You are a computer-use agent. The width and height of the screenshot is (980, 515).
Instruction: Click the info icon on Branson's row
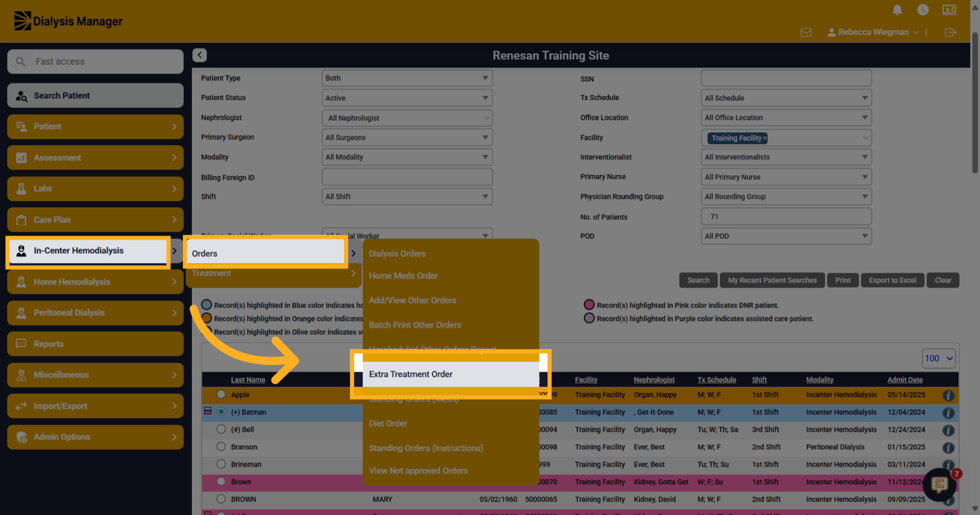coord(948,448)
